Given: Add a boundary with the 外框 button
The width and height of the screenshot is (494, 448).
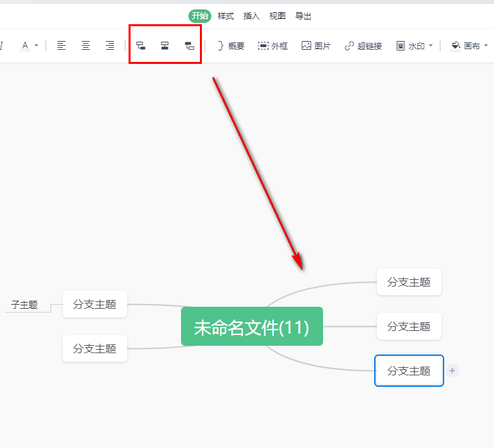Looking at the screenshot, I should tap(273, 46).
